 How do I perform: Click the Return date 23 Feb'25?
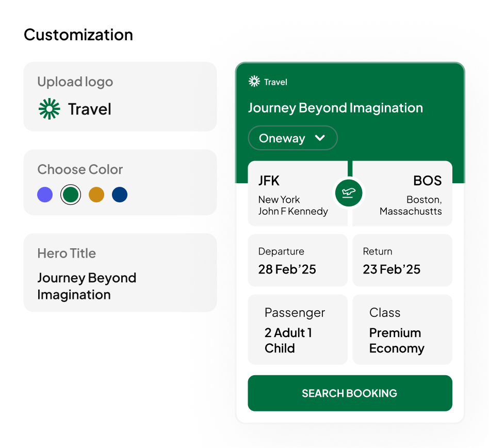(x=402, y=261)
